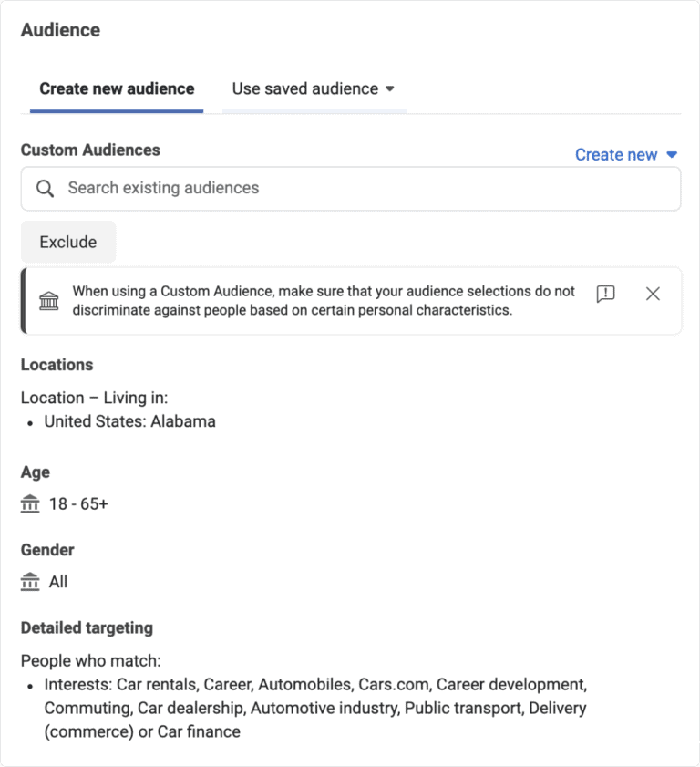Click the United States: Alabama location
The height and width of the screenshot is (767, 700).
130,421
